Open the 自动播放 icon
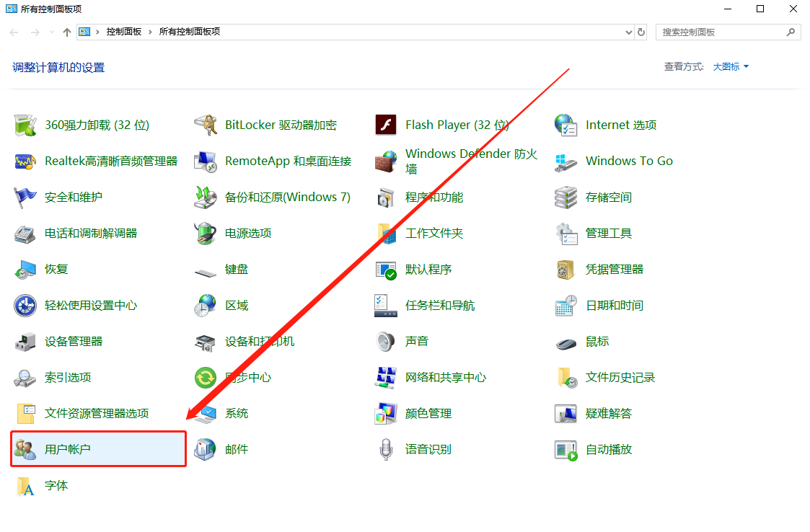This screenshot has width=810, height=532. (x=565, y=450)
